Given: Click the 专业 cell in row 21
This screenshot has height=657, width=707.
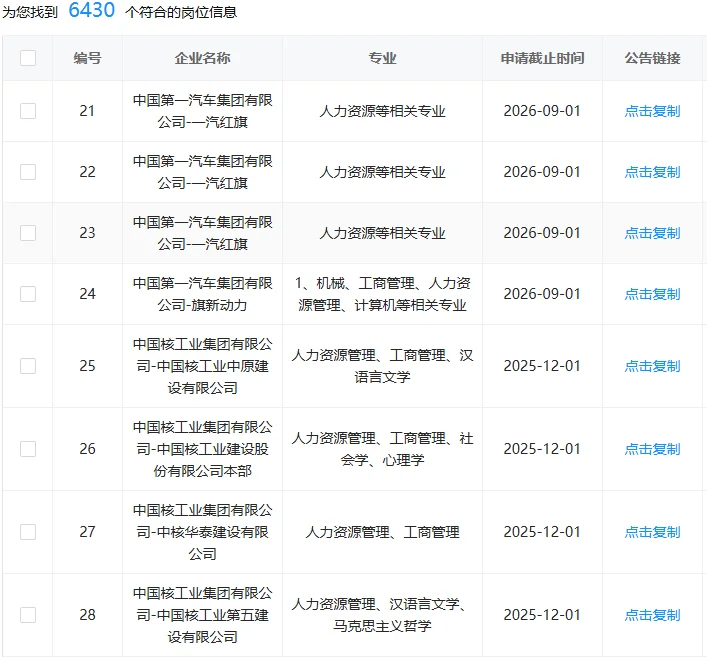Looking at the screenshot, I should pos(382,111).
